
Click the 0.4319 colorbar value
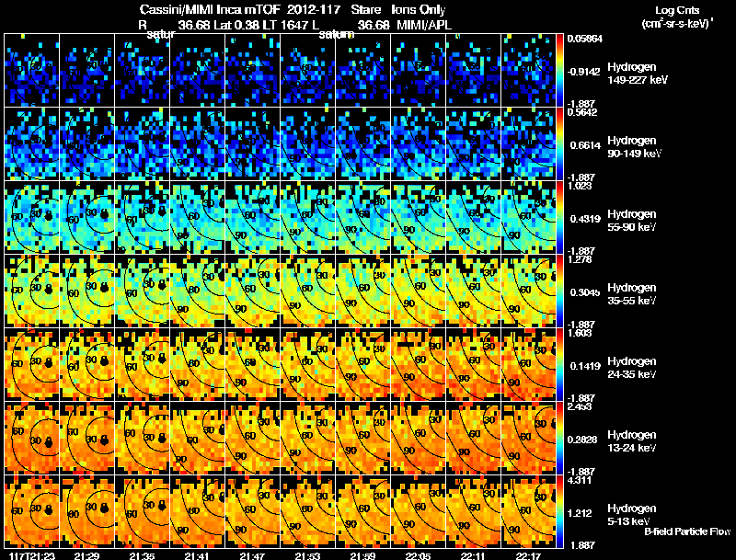(x=585, y=219)
